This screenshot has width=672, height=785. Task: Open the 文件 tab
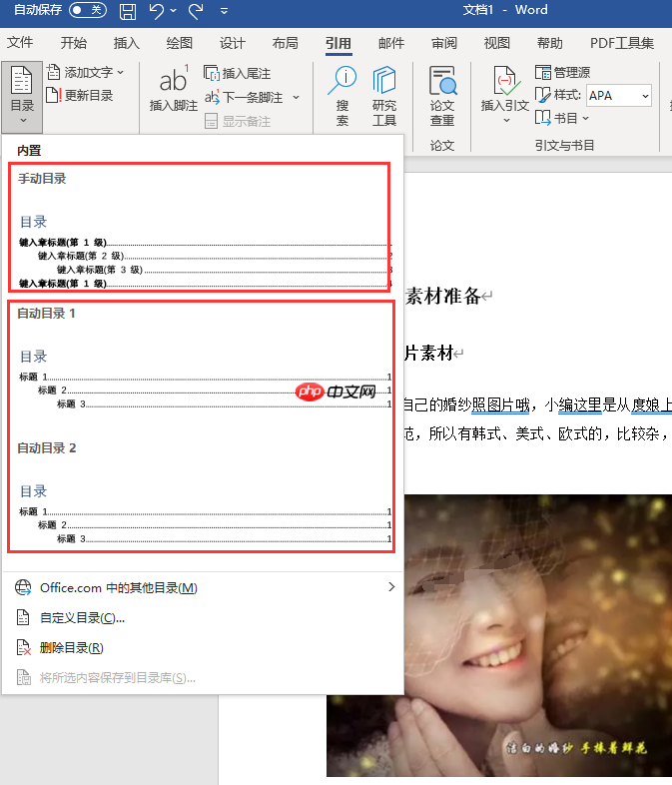20,43
